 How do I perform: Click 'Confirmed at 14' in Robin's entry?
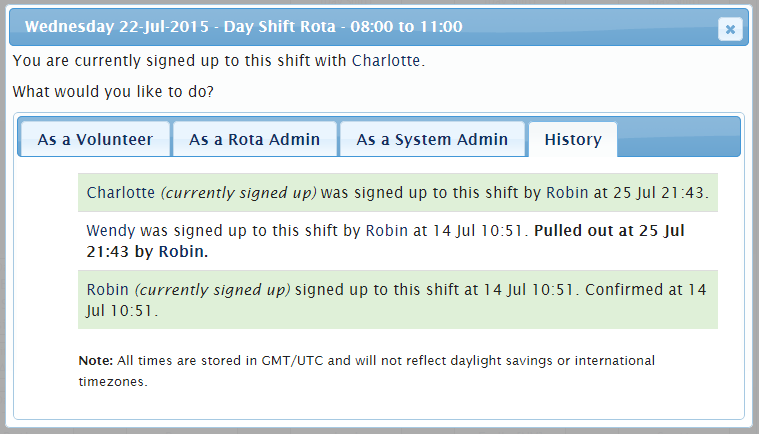click(646, 290)
